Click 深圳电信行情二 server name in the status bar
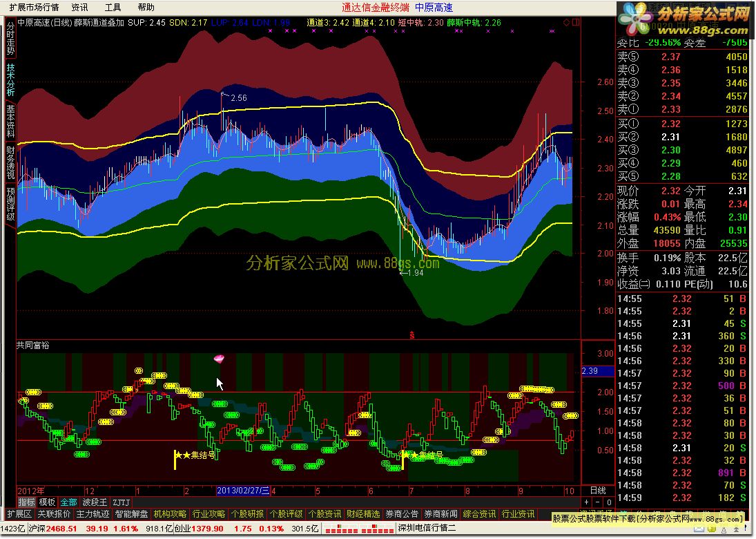756x539 pixels. click(x=427, y=529)
